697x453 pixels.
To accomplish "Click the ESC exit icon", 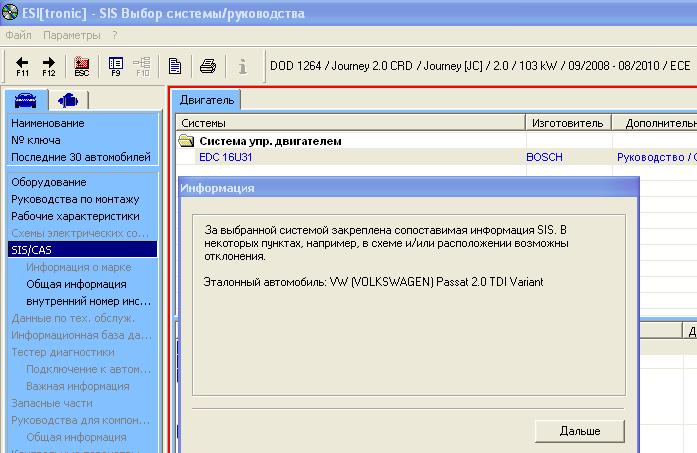I will tap(82, 67).
